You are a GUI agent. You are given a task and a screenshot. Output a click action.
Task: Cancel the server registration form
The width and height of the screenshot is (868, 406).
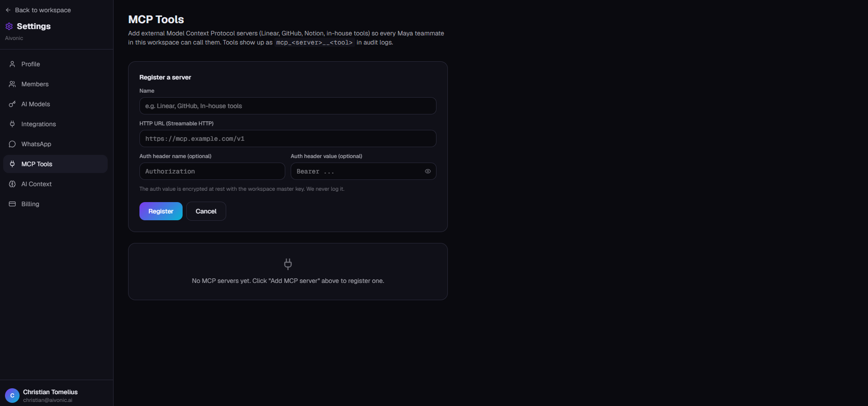(x=206, y=211)
